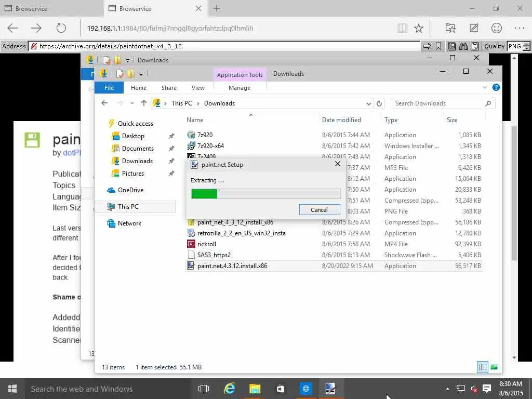The height and width of the screenshot is (399, 532).
Task: Open Explorer help question icon
Action: pyautogui.click(x=496, y=87)
